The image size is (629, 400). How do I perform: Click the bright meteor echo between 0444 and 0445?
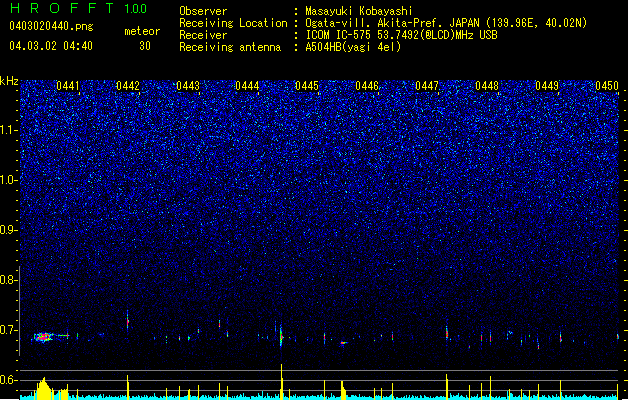coord(281,336)
